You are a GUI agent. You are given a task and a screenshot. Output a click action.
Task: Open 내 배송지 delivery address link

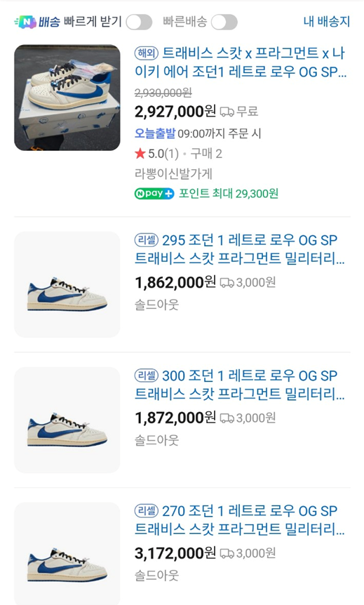coord(327,22)
